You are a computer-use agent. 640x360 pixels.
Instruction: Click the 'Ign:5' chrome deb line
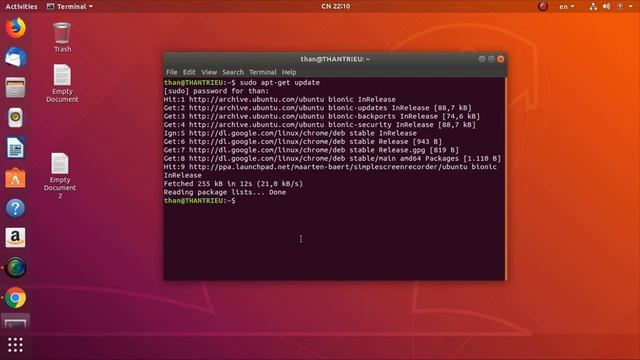290,133
